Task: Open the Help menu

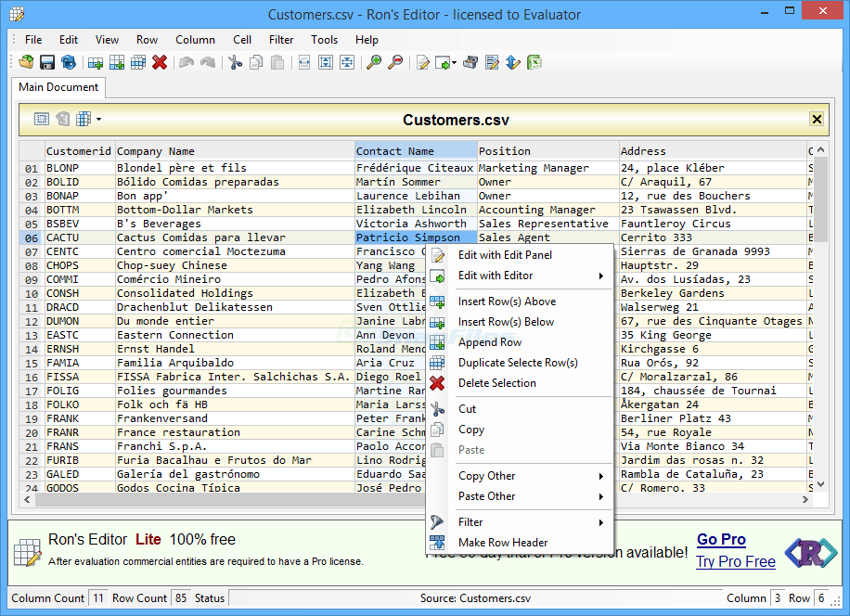Action: click(x=367, y=40)
